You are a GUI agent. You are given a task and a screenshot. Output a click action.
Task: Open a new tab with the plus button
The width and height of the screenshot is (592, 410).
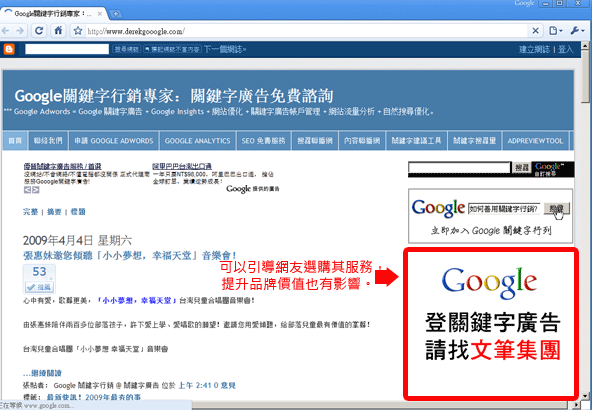(116, 14)
